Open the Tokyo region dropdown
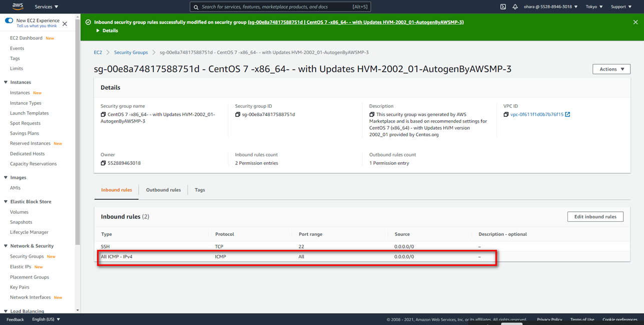Viewport: 644px width, 325px height. [594, 7]
